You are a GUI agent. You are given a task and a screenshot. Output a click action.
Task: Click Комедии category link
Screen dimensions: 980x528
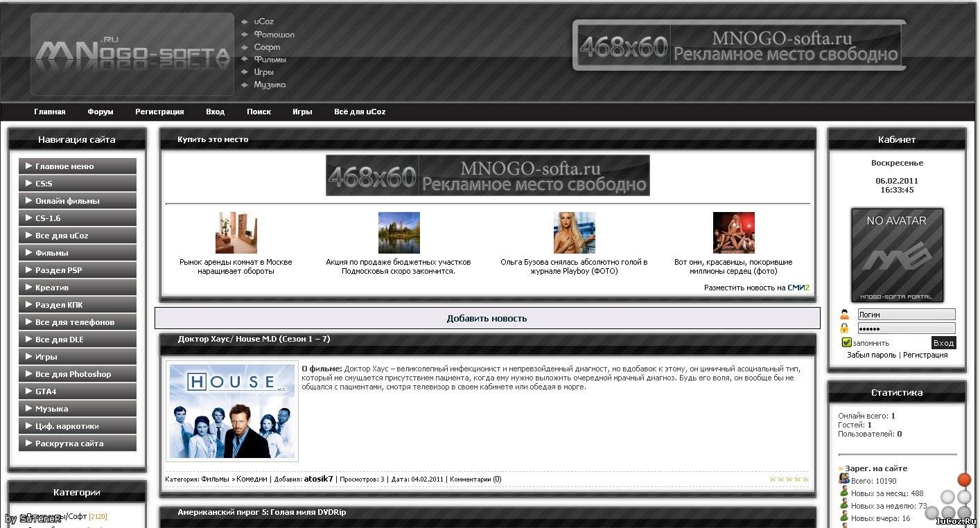click(x=252, y=479)
